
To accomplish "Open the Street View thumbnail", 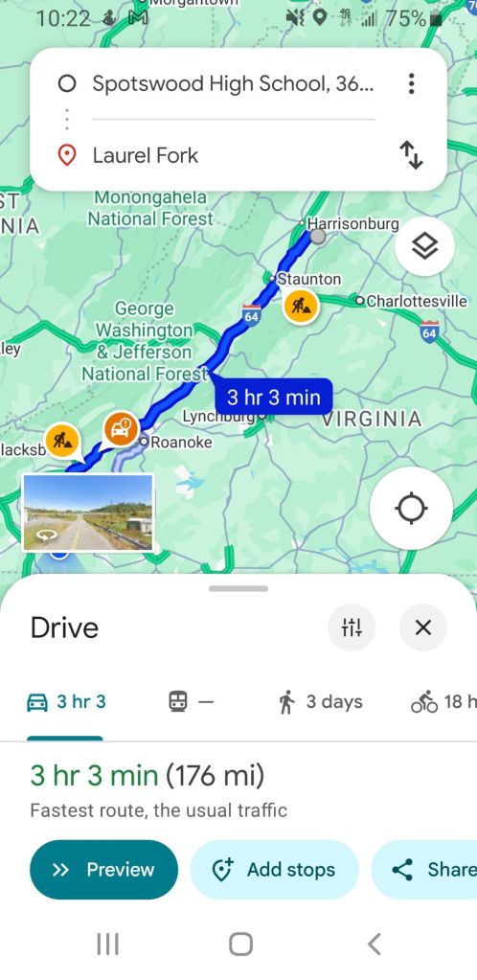I will [87, 513].
